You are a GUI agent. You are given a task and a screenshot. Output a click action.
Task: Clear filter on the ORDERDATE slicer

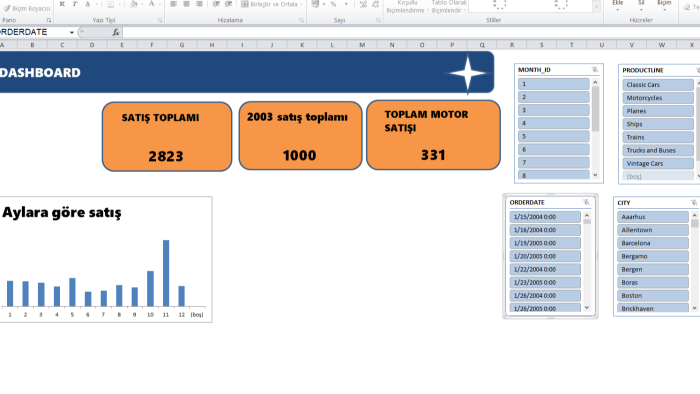(586, 202)
